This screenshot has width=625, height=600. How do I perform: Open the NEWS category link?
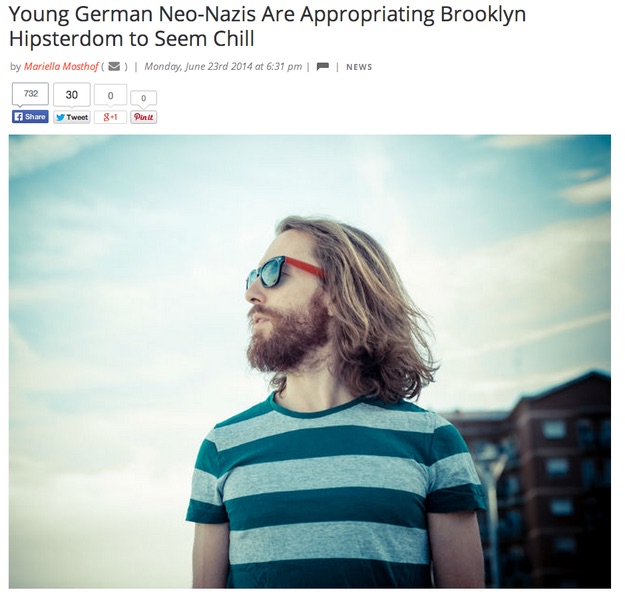359,67
